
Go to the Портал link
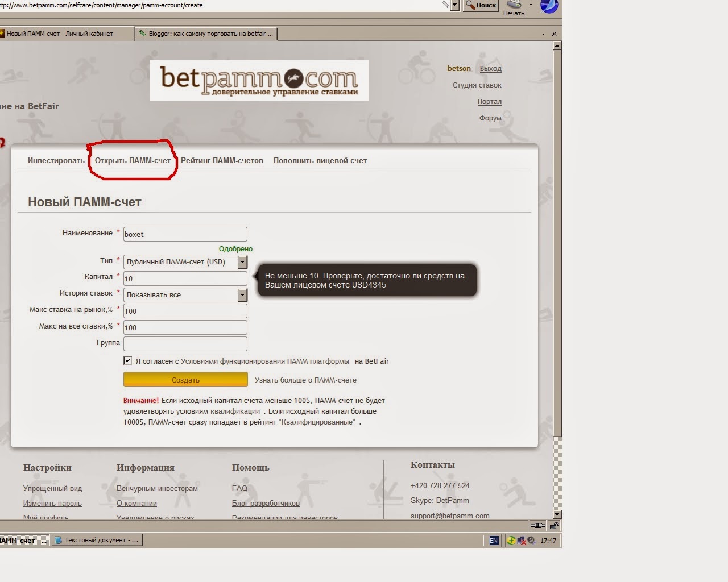[x=489, y=102]
